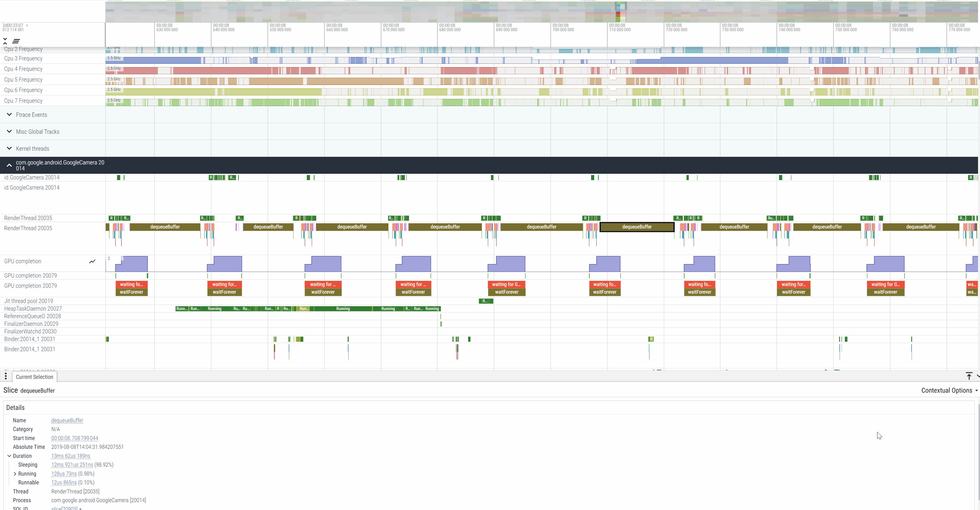Click the Running 128us 73ns link
The height and width of the screenshot is (510, 980).
point(64,473)
